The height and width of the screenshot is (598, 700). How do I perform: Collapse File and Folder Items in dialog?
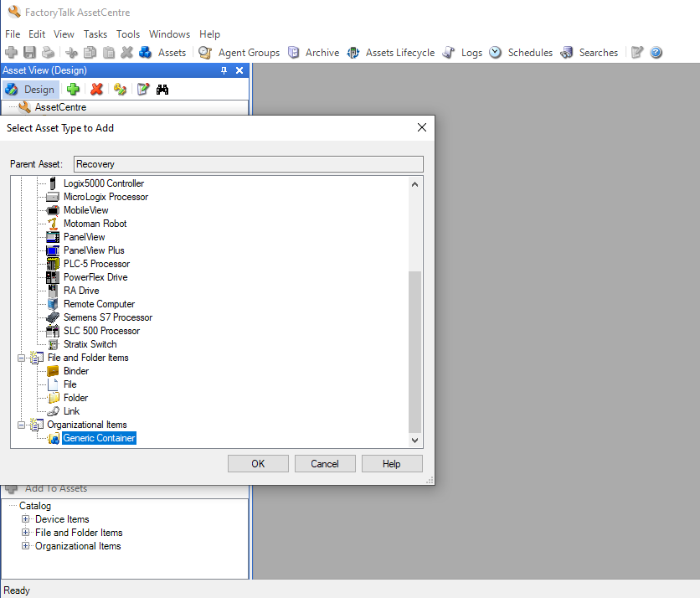pyautogui.click(x=21, y=358)
